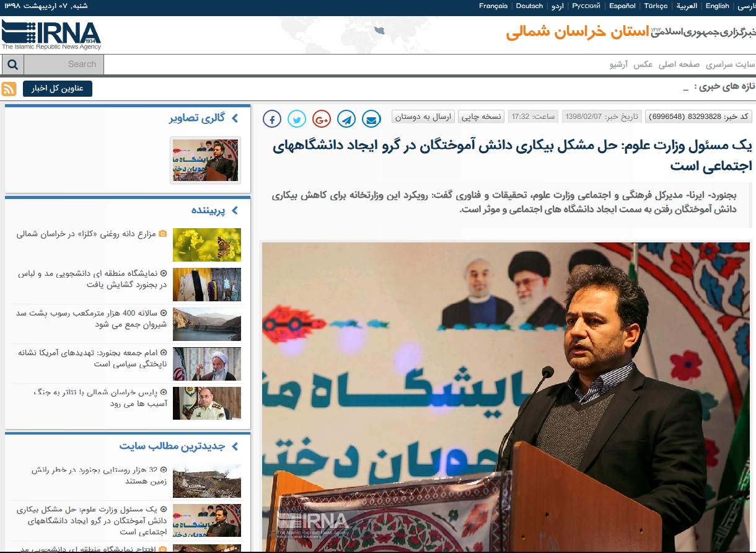Open the orange RSS feed icon
This screenshot has height=553, width=756.
[x=9, y=89]
